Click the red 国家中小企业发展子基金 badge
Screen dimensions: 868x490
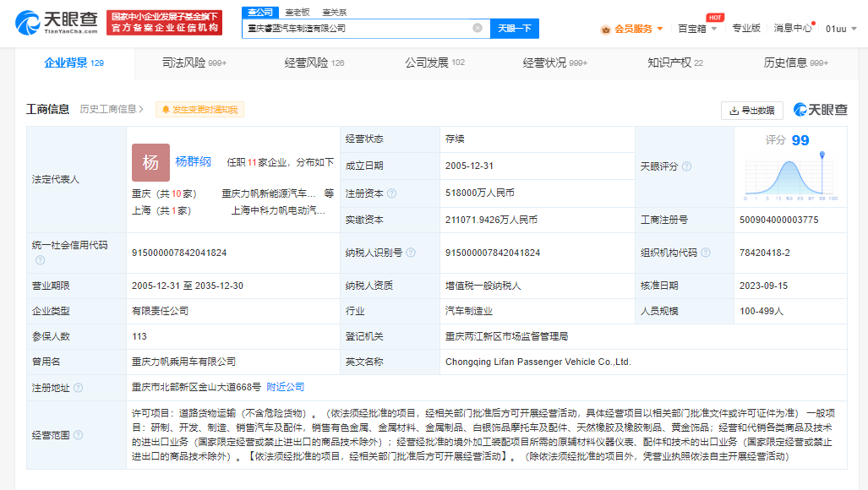tap(165, 23)
